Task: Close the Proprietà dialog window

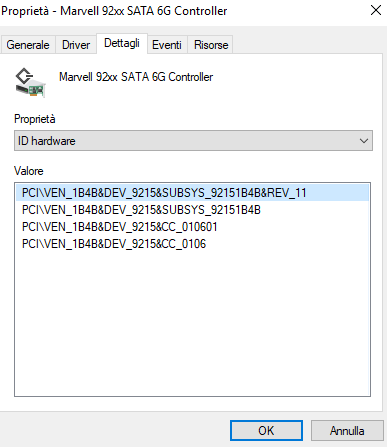Action: click(x=376, y=10)
